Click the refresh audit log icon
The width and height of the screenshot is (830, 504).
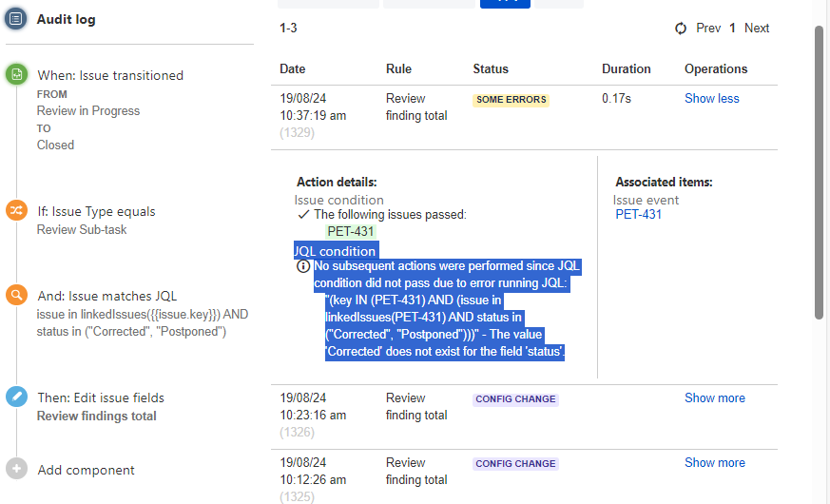pyautogui.click(x=681, y=29)
